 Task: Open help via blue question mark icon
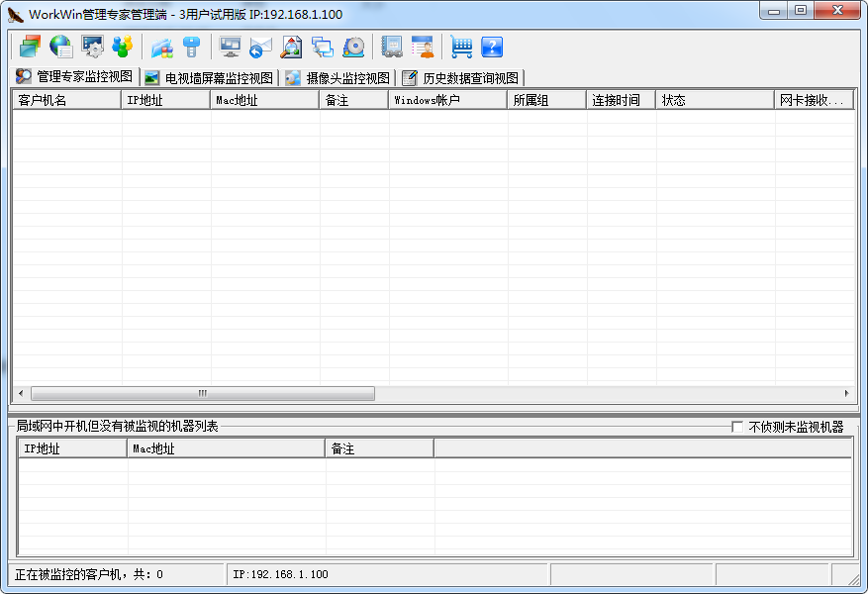click(492, 47)
